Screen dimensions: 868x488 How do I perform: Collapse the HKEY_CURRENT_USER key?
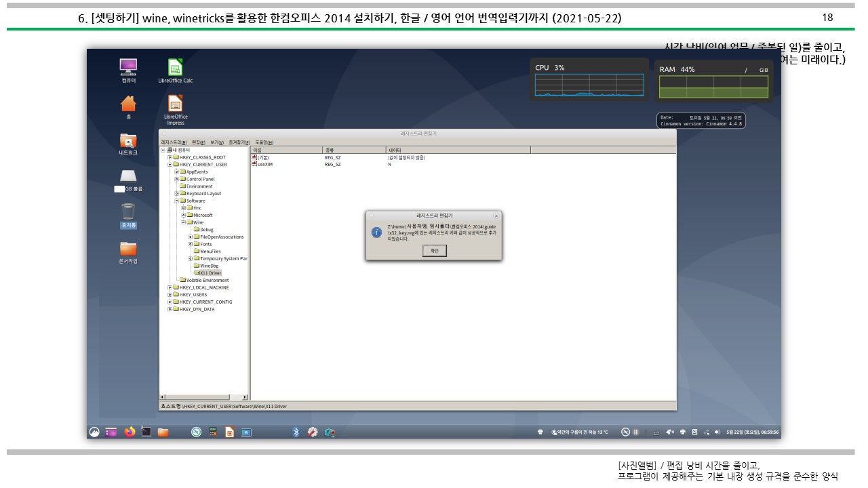(170, 165)
